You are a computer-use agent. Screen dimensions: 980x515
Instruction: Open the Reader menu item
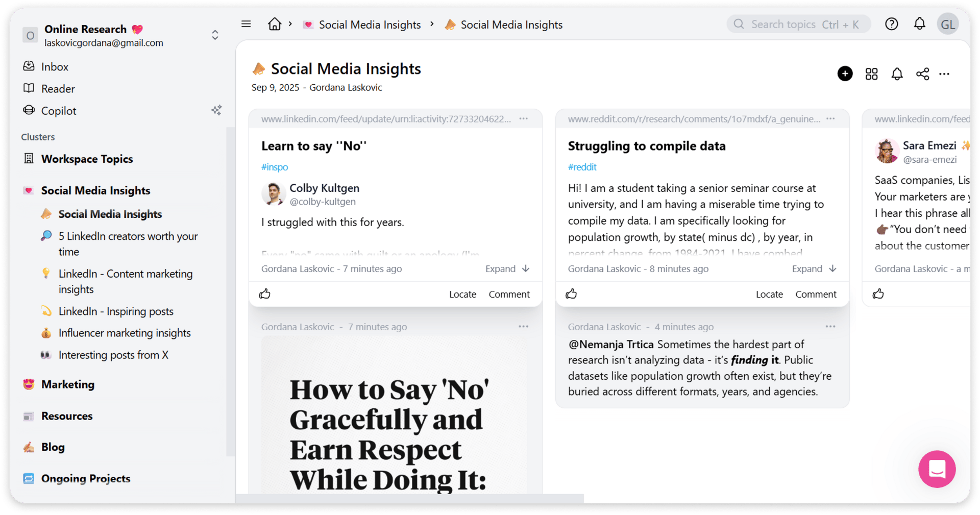click(x=58, y=89)
